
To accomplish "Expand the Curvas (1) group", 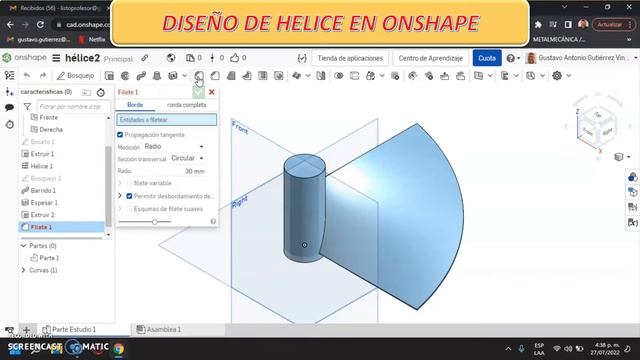I will 23,270.
